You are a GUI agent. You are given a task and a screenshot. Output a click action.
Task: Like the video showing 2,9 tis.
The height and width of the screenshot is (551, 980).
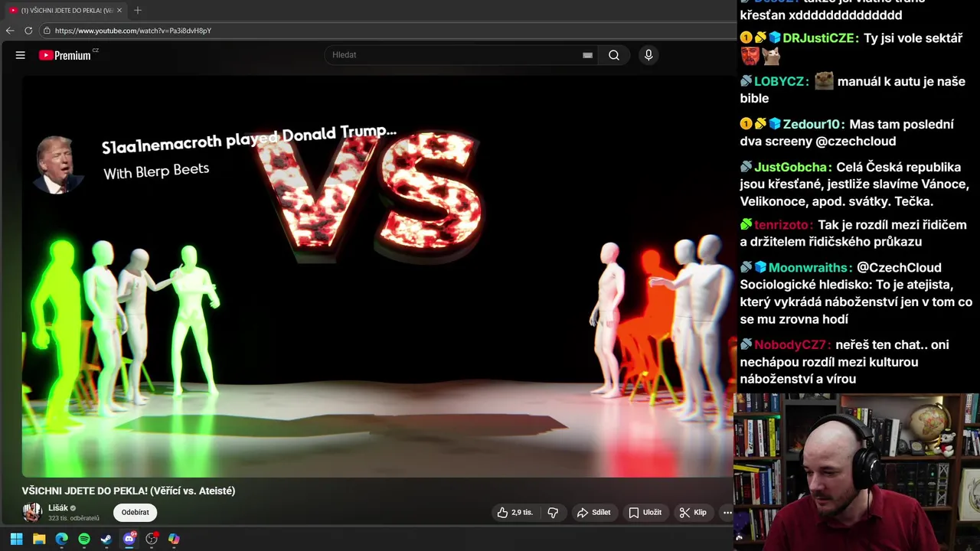point(515,513)
